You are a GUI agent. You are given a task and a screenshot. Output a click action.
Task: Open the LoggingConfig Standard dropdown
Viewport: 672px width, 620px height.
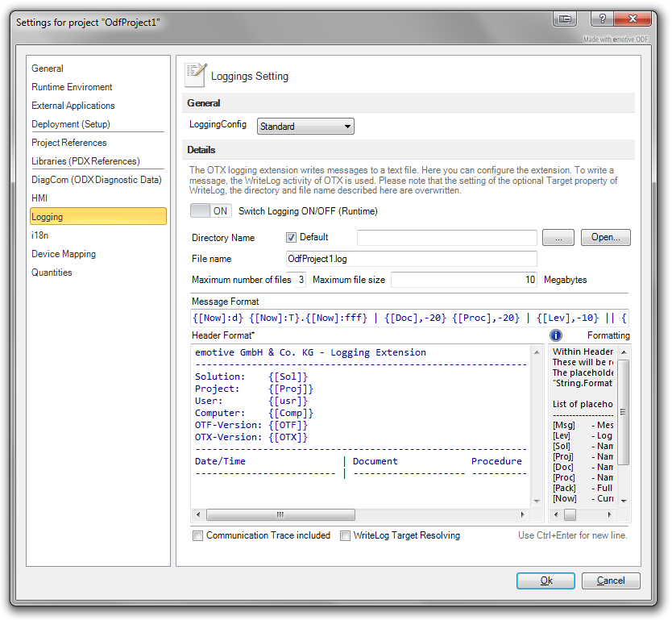point(305,127)
